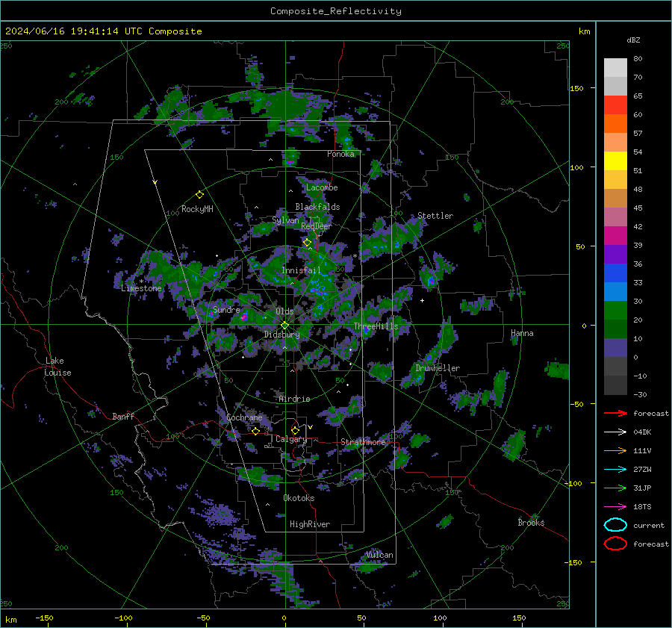The width and height of the screenshot is (672, 628).
Task: Click the Airdrie city label
Action: [294, 399]
